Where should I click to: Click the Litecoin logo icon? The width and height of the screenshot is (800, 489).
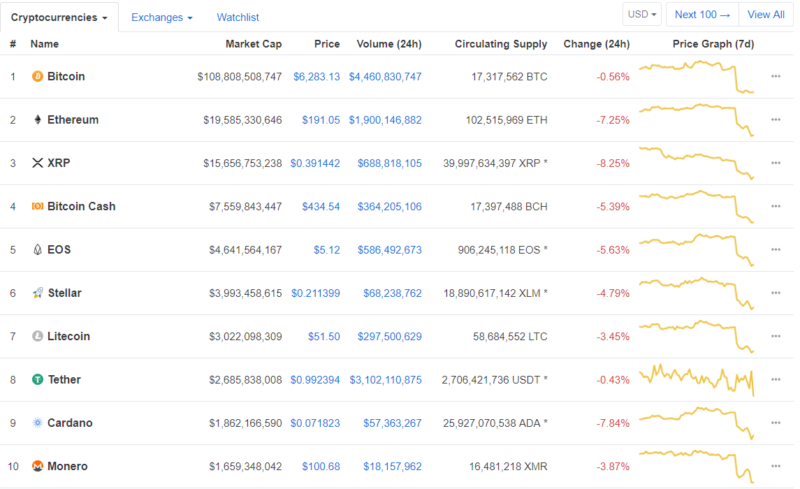click(37, 336)
